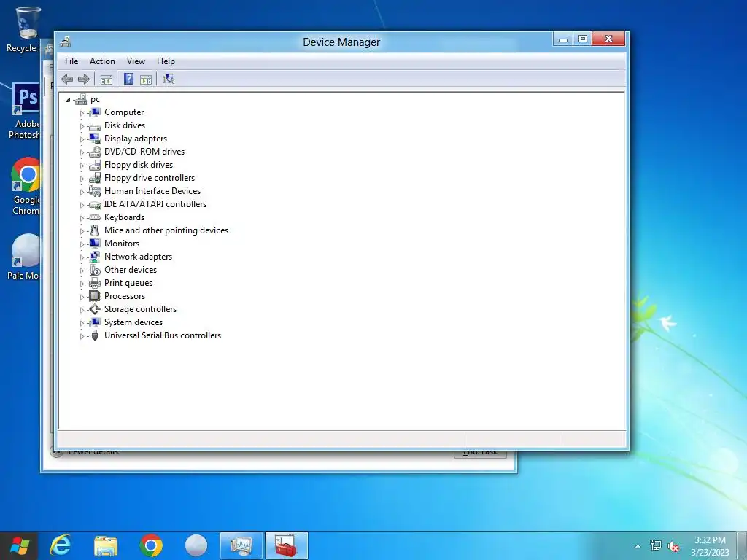Click the Show/Hide Action Pane toolbar icon
Screen dimensions: 747x560
[x=146, y=79]
